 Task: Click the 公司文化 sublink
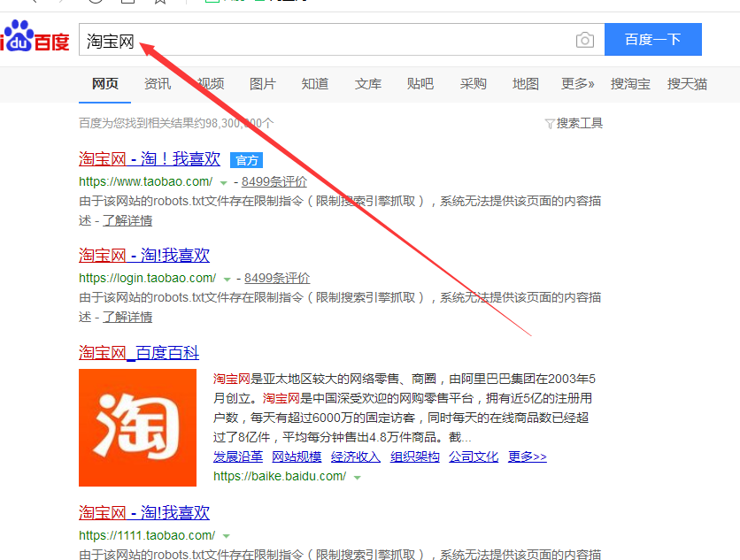474,456
